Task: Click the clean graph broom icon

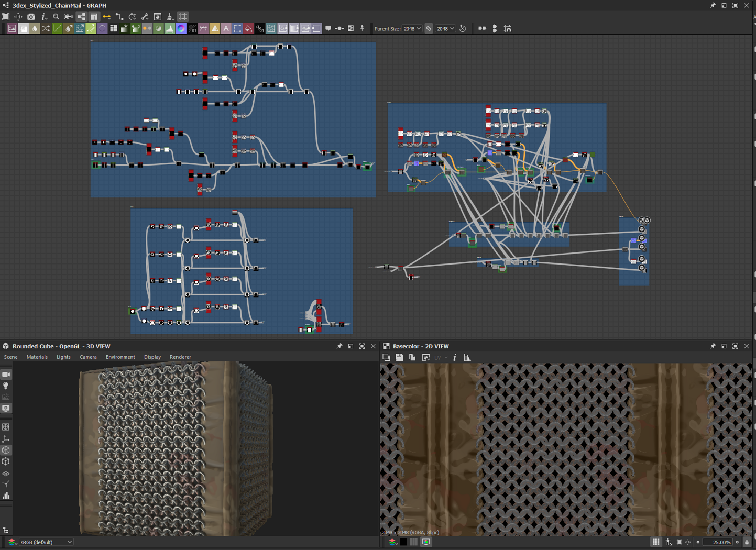Action: (170, 17)
